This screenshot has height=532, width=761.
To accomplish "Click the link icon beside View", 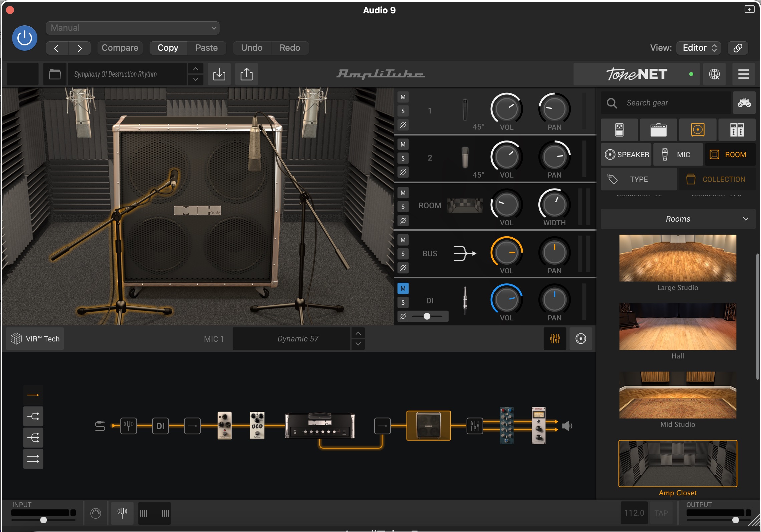I will coord(738,48).
